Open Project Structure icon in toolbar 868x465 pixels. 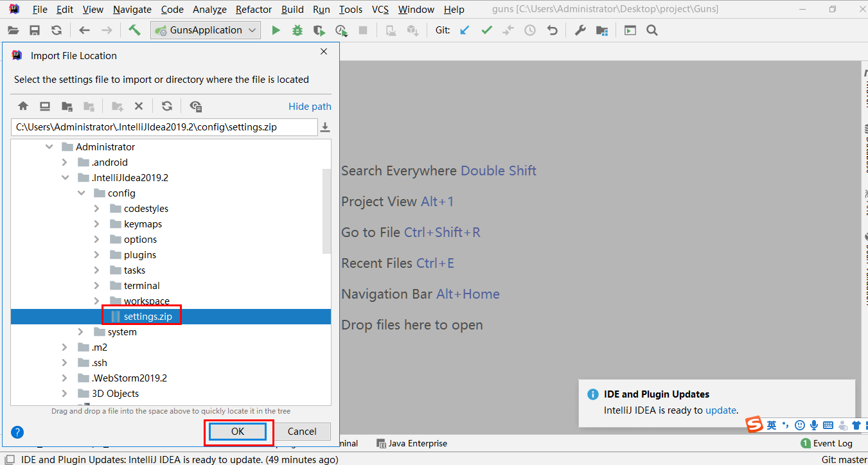[x=602, y=30]
